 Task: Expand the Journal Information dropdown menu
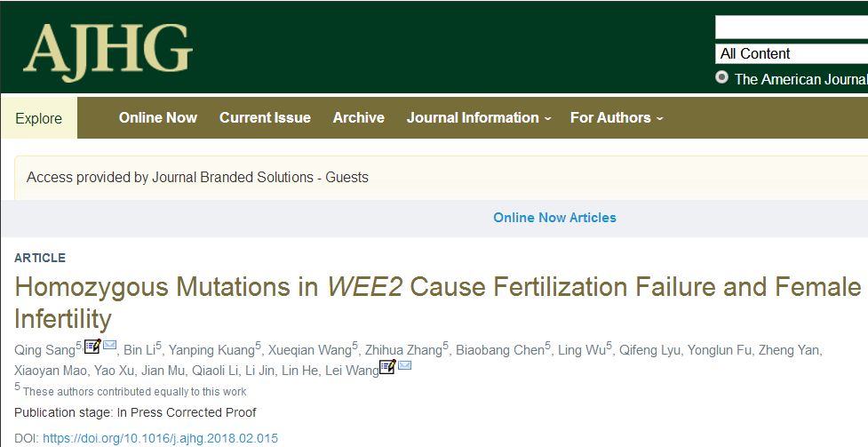click(x=478, y=118)
